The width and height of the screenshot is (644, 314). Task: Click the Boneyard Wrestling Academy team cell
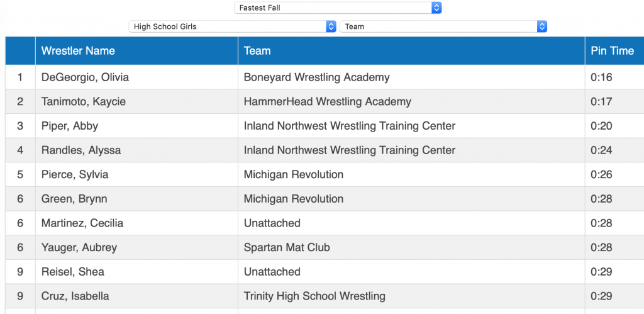coord(317,77)
